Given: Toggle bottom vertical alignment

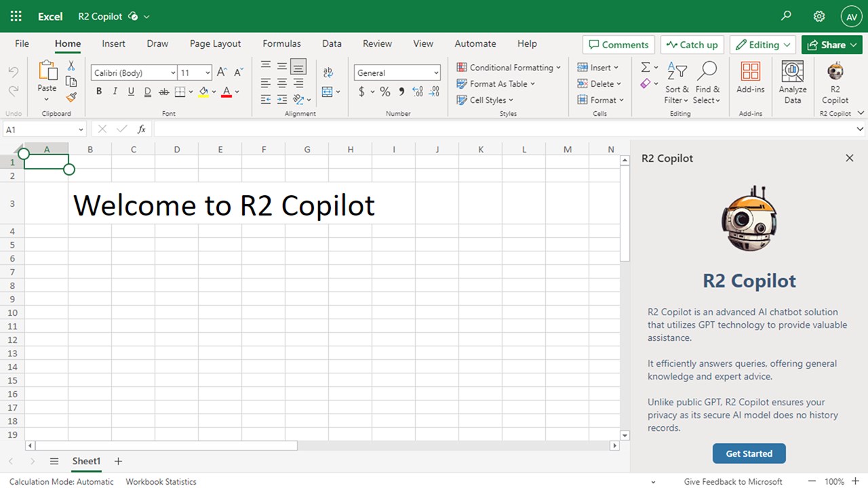Looking at the screenshot, I should 298,66.
